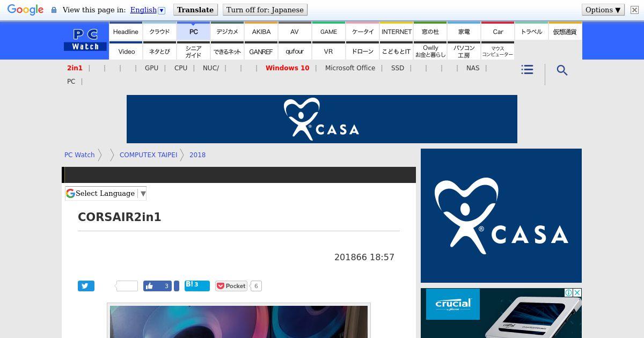Viewport: 644px width, 338px height.
Task: Open the Select Language dropdown
Action: [106, 193]
